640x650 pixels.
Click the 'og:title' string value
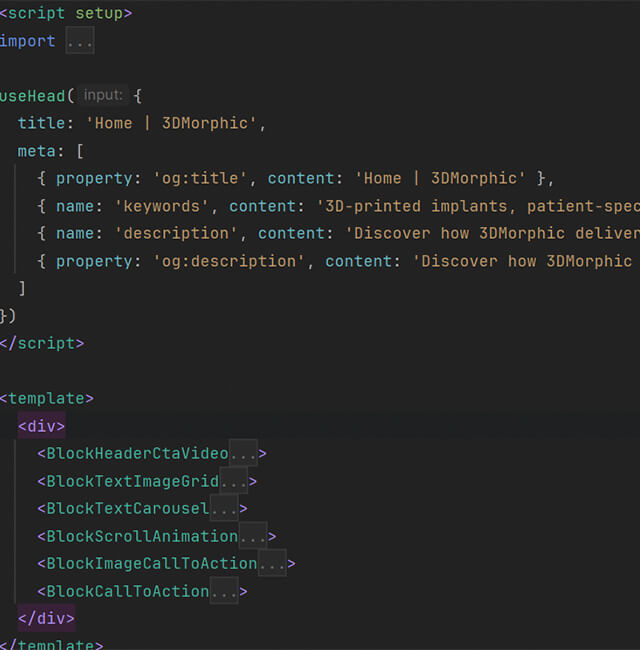200,179
